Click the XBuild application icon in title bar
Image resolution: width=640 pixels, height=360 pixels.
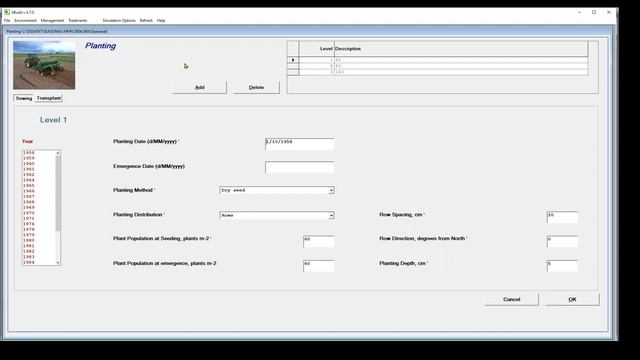7,12
